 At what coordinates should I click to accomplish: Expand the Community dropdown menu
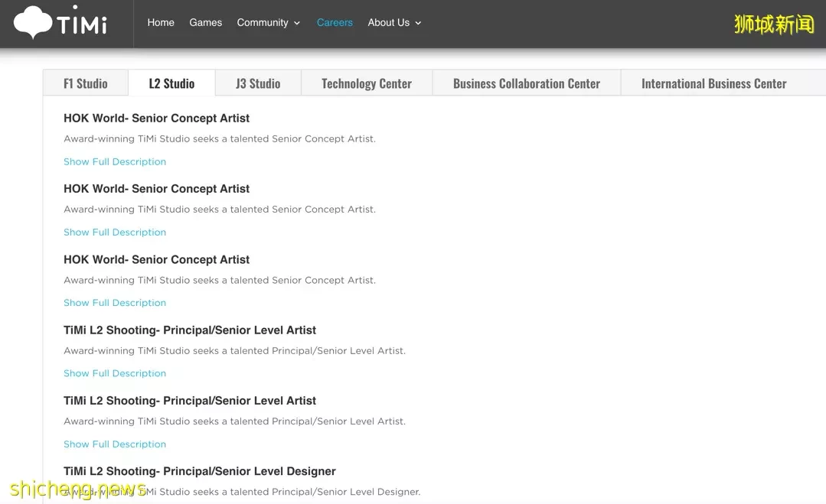(x=268, y=23)
